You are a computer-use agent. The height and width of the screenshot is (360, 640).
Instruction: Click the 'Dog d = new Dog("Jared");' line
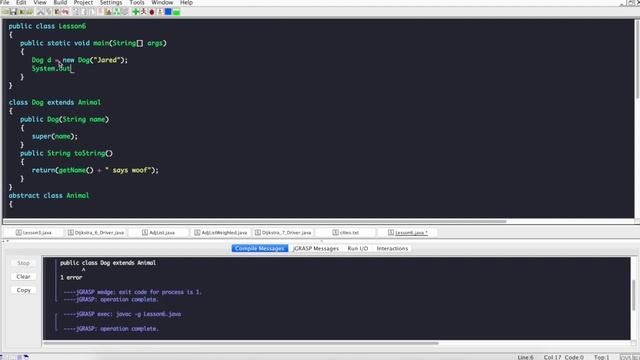pyautogui.click(x=80, y=60)
